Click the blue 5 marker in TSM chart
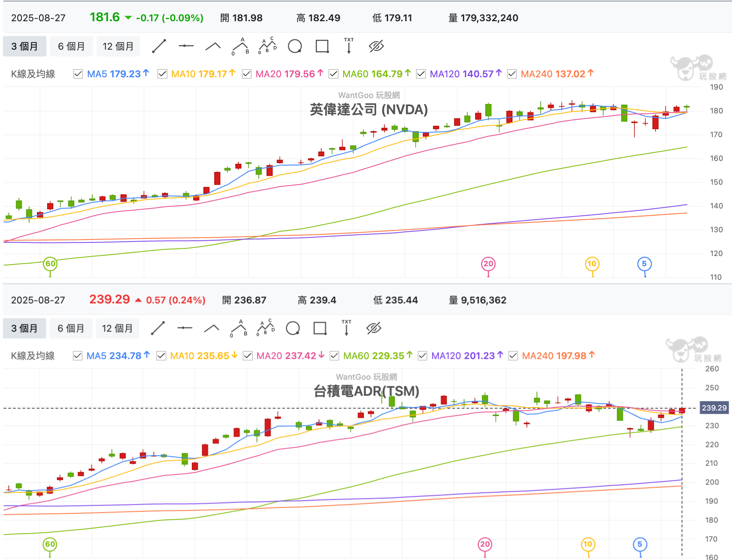Viewport: 732px width, 560px height. [640, 544]
